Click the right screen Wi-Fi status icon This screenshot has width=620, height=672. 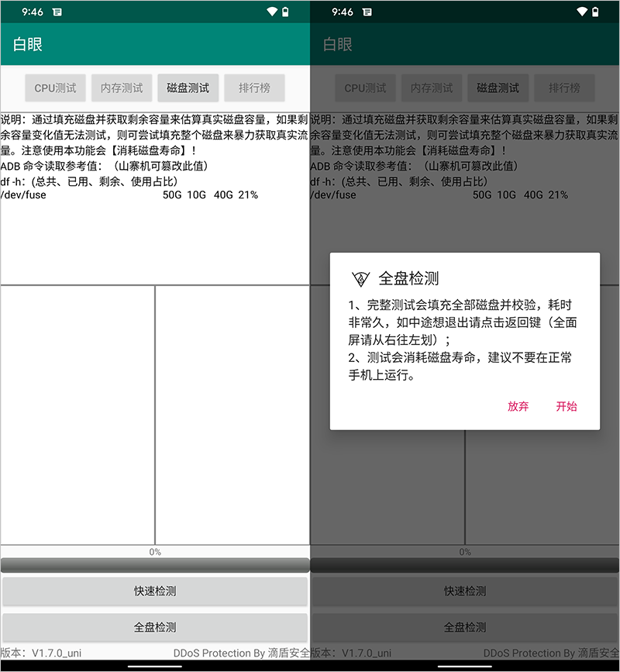click(x=582, y=12)
